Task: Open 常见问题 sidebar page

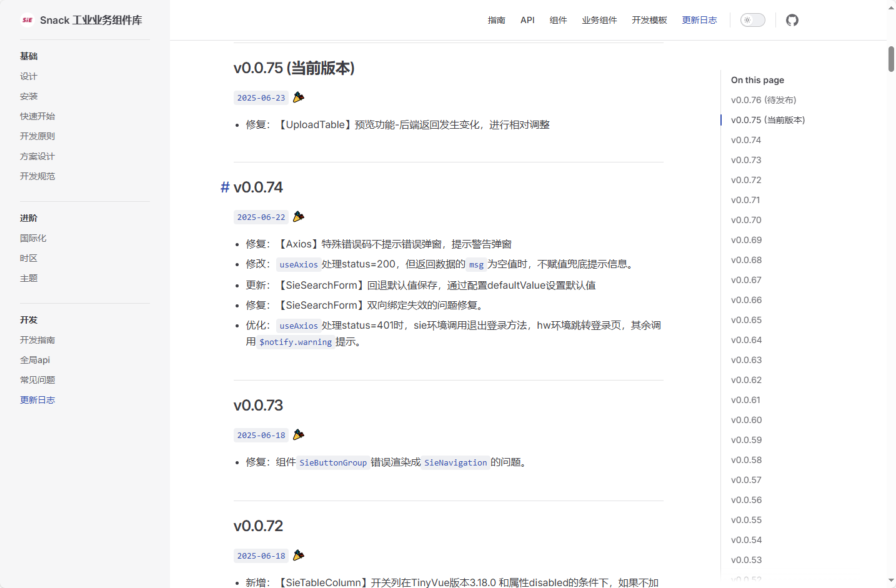Action: (x=37, y=380)
